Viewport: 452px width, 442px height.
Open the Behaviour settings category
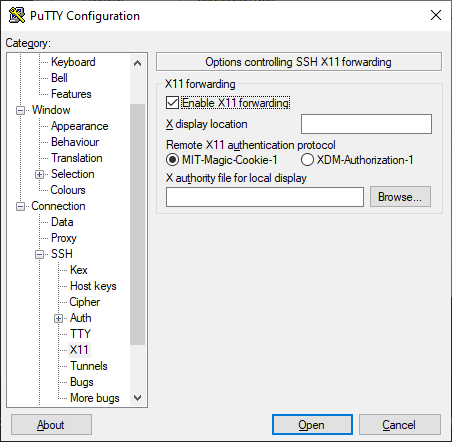point(75,142)
